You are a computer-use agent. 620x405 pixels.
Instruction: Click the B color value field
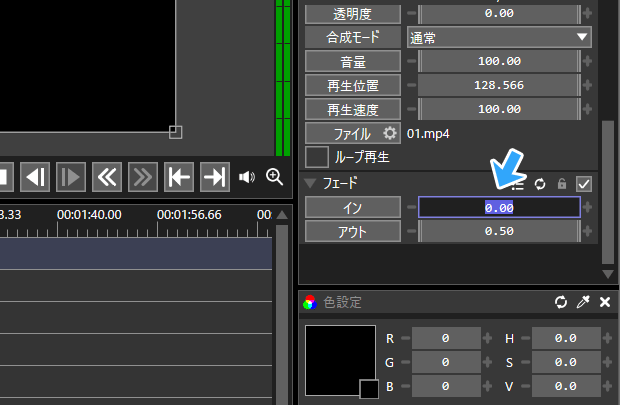(x=446, y=386)
